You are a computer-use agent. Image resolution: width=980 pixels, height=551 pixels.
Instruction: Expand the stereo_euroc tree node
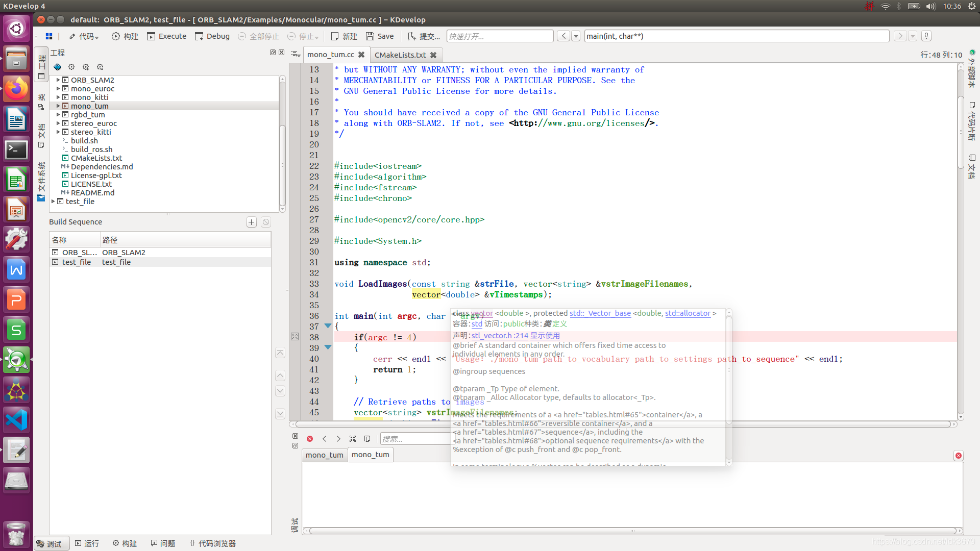(x=58, y=123)
